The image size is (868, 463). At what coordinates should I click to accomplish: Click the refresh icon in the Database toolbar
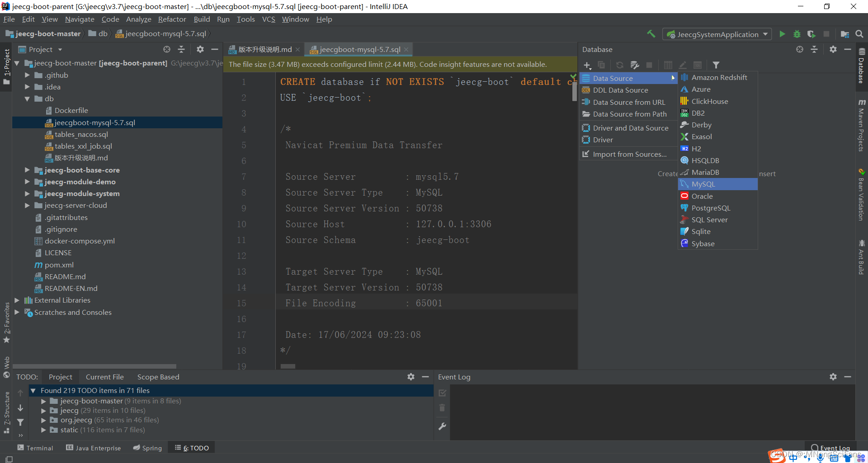(x=620, y=65)
